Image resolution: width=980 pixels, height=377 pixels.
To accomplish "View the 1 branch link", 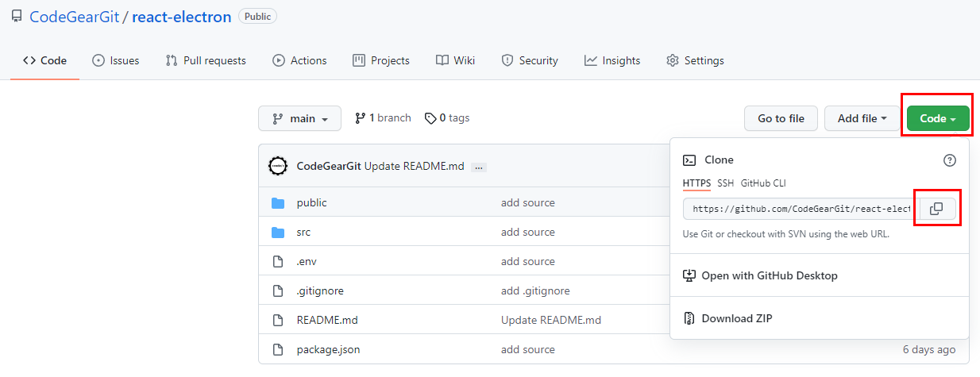I will click(x=383, y=117).
